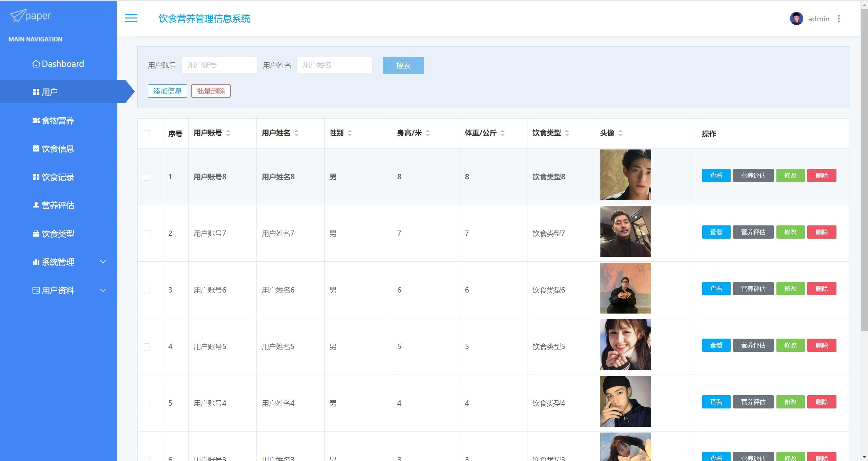This screenshot has width=868, height=461.
Task: Check the row for 用户账号8
Action: (x=147, y=177)
